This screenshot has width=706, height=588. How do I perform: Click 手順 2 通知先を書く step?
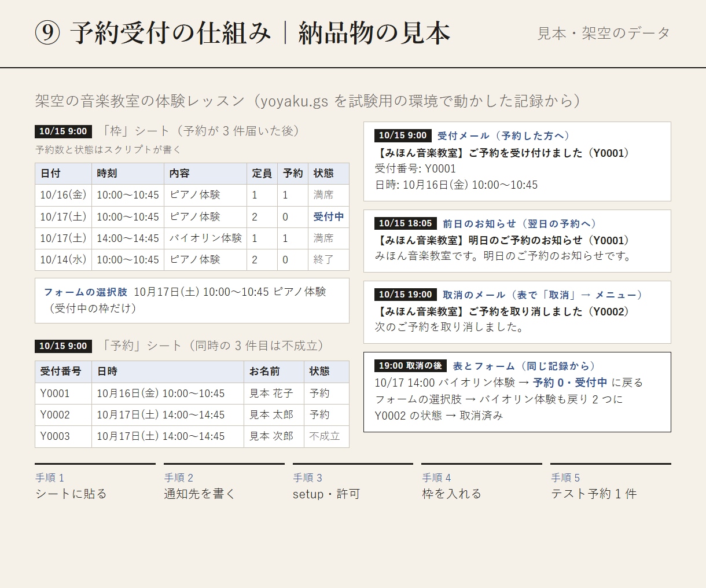[224, 483]
